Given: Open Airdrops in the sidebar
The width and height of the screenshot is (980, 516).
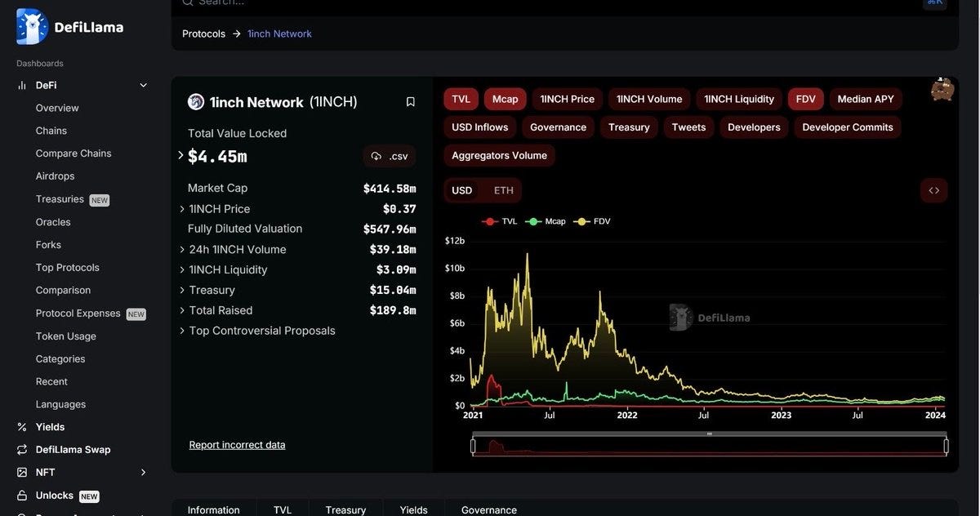Looking at the screenshot, I should [x=56, y=176].
